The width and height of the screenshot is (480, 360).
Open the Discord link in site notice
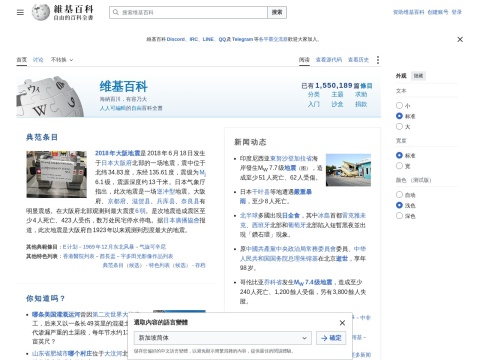pyautogui.click(x=176, y=39)
